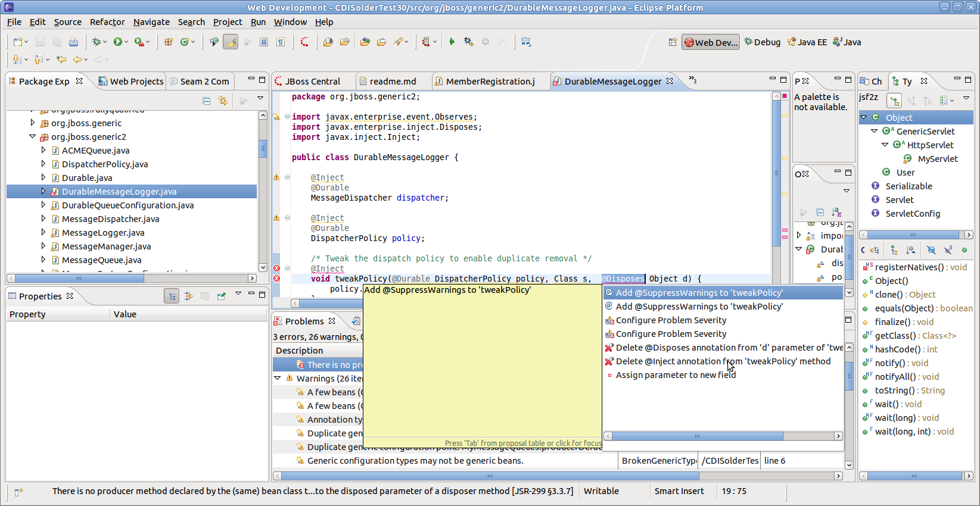Open the Run button dropdown arrow

click(x=126, y=42)
